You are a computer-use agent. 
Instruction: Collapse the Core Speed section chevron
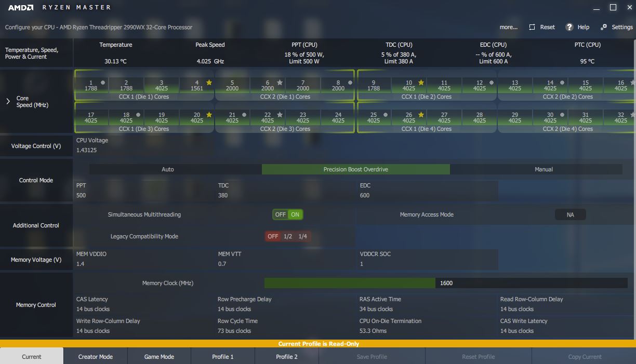pyautogui.click(x=8, y=101)
